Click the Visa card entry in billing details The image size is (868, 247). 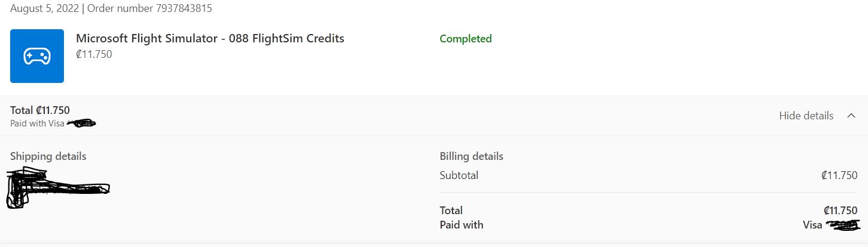831,225
